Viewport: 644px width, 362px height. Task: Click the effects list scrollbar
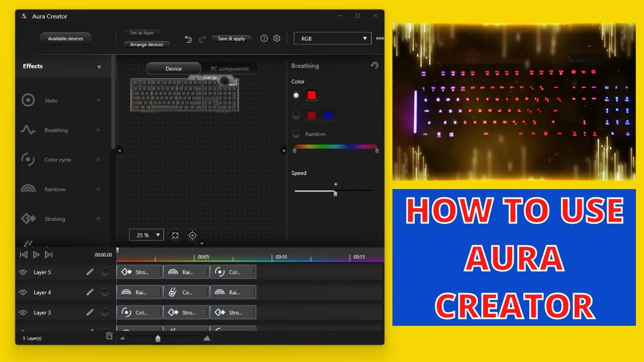tap(113, 102)
